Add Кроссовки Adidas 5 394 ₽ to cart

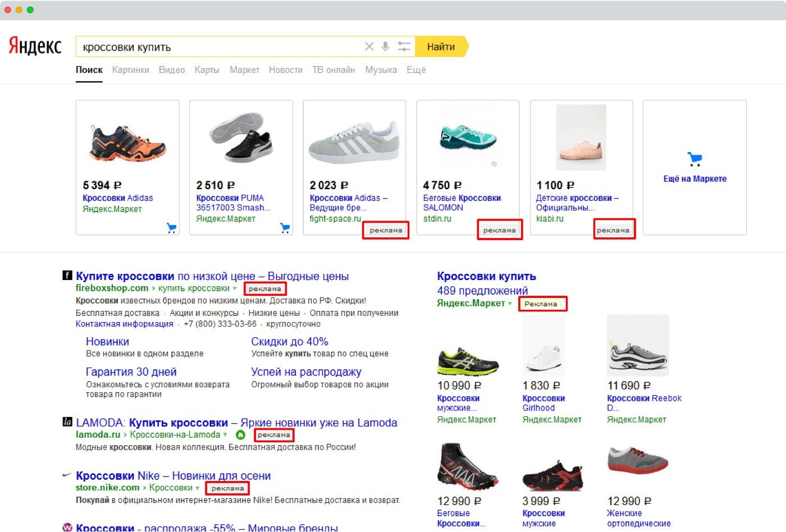171,228
